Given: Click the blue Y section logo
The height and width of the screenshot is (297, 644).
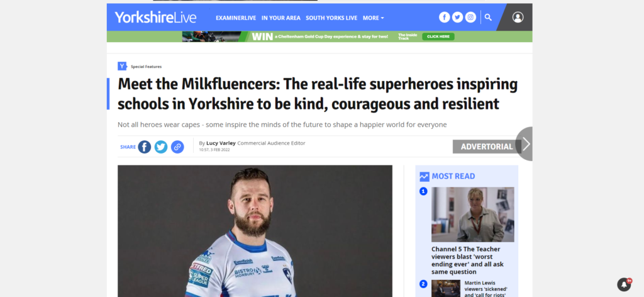Looking at the screenshot, I should [122, 66].
